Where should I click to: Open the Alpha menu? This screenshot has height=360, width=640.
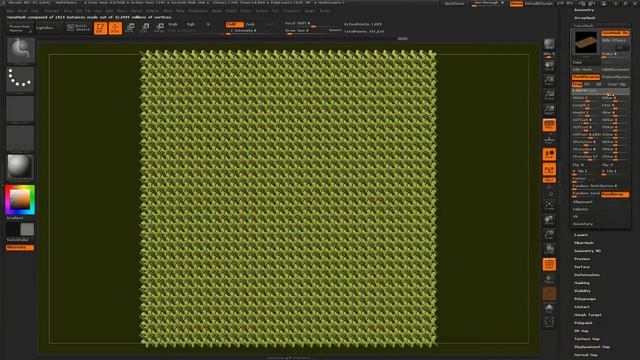point(10,11)
